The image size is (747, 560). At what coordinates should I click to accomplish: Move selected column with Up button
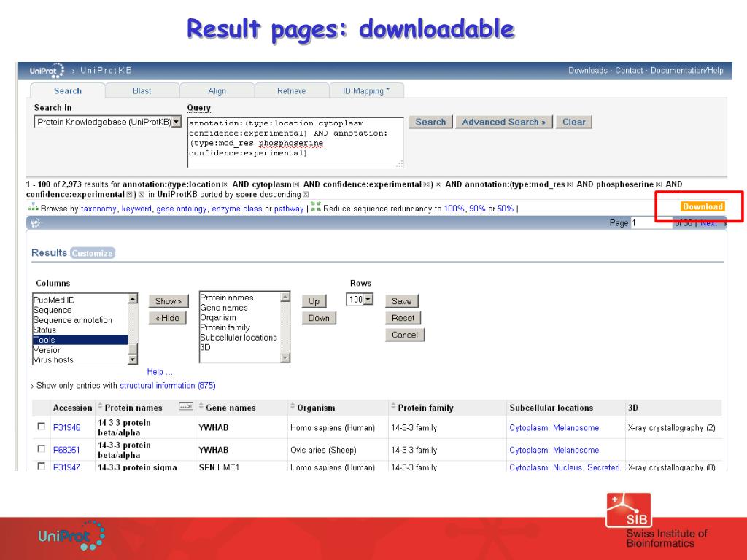click(314, 301)
